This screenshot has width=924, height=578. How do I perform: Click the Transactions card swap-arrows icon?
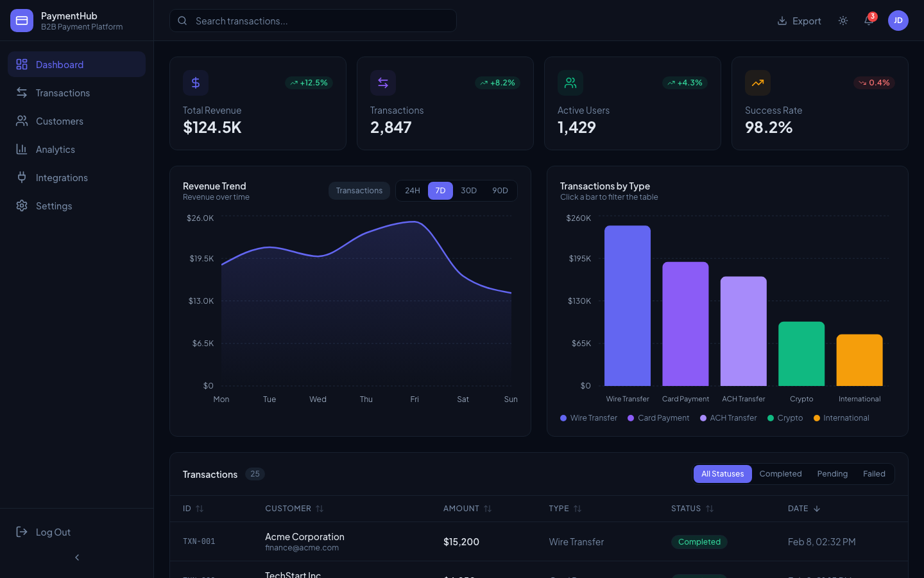coord(383,83)
